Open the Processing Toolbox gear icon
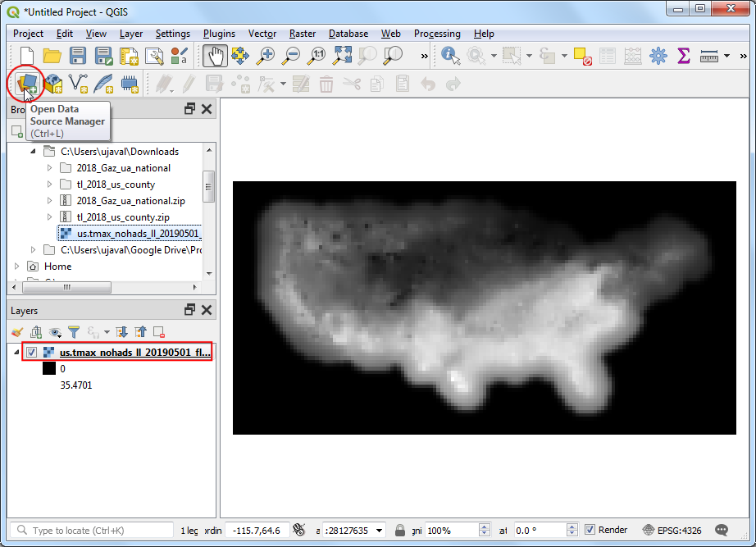Screen dimensions: 756x547 click(658, 56)
